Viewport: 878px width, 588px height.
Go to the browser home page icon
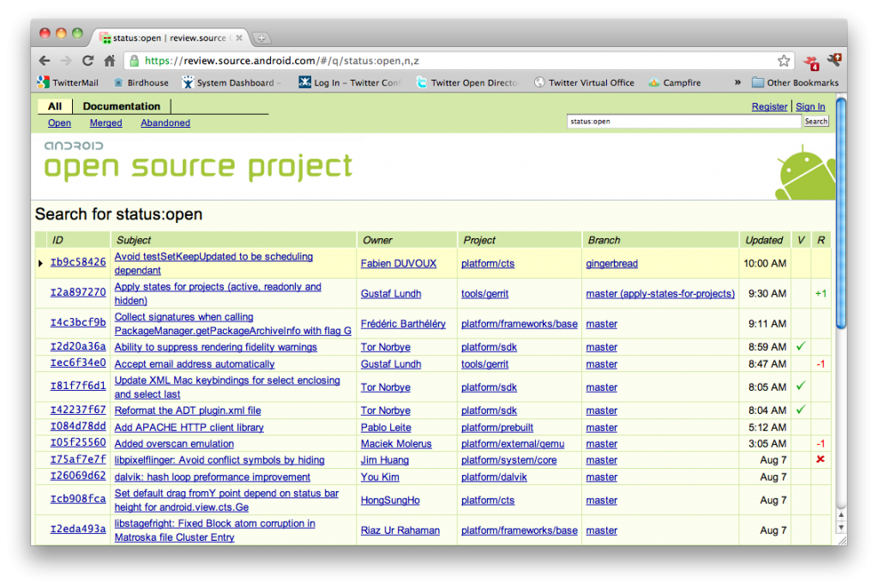(109, 61)
